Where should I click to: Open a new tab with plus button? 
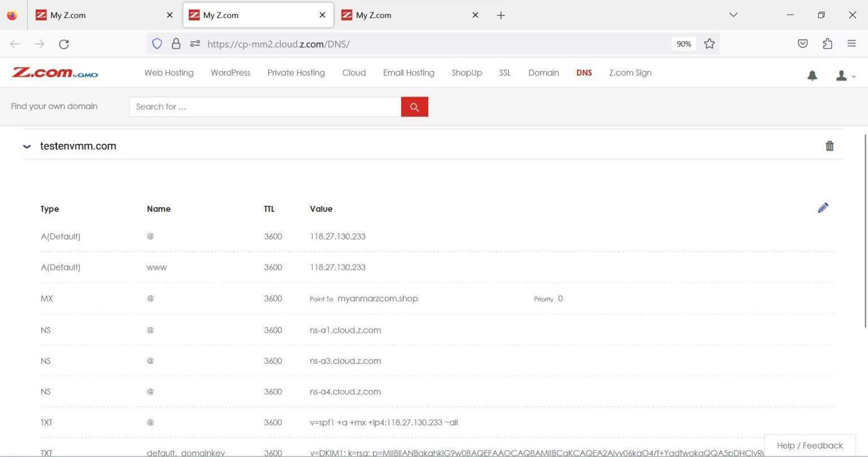point(501,15)
